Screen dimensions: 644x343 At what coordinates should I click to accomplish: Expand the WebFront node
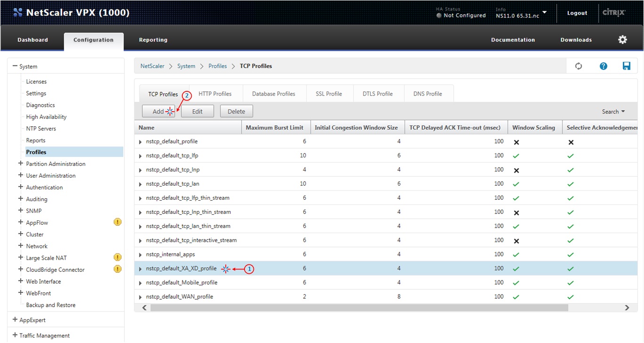20,293
